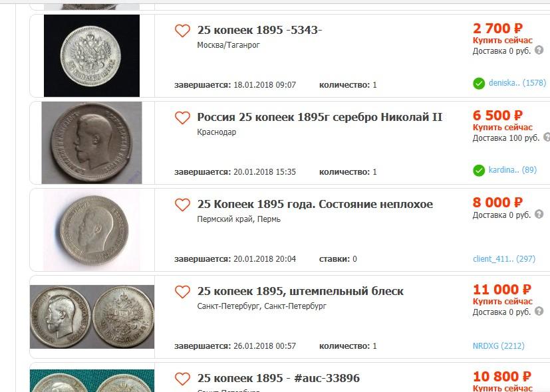Open "Россия 25 копеек 1895г серебро Николай II"
550x392 pixels.
click(x=319, y=118)
